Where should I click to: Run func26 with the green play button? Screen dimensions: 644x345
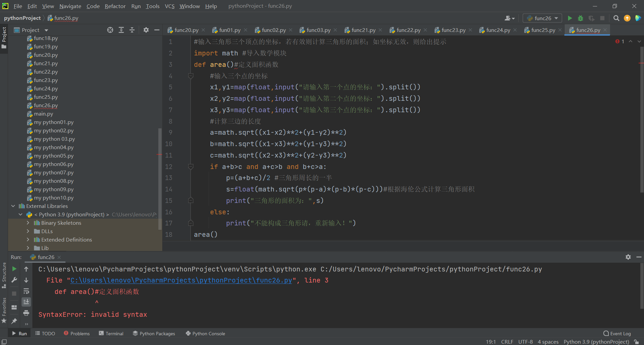[570, 18]
